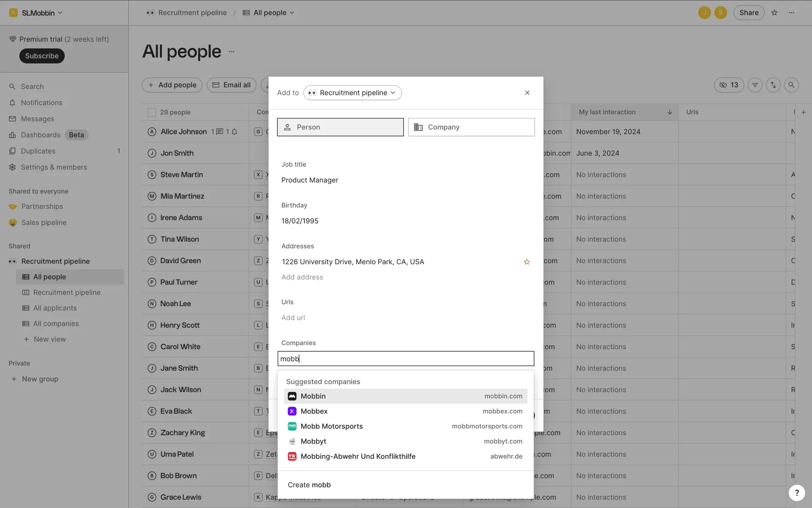Viewport: 812px width, 508px height.
Task: Open the filter icon in the toolbar
Action: (x=755, y=85)
